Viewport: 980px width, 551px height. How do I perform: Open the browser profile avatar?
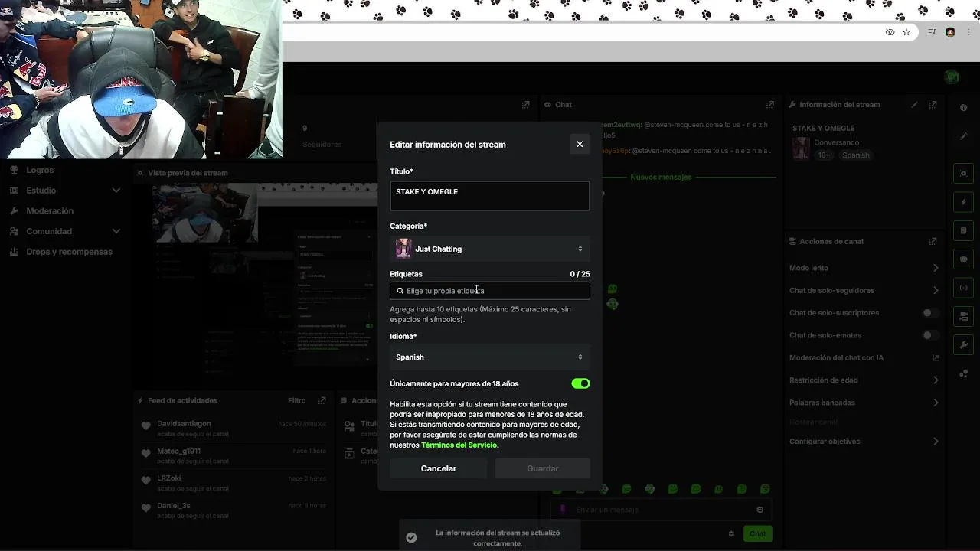coord(951,32)
